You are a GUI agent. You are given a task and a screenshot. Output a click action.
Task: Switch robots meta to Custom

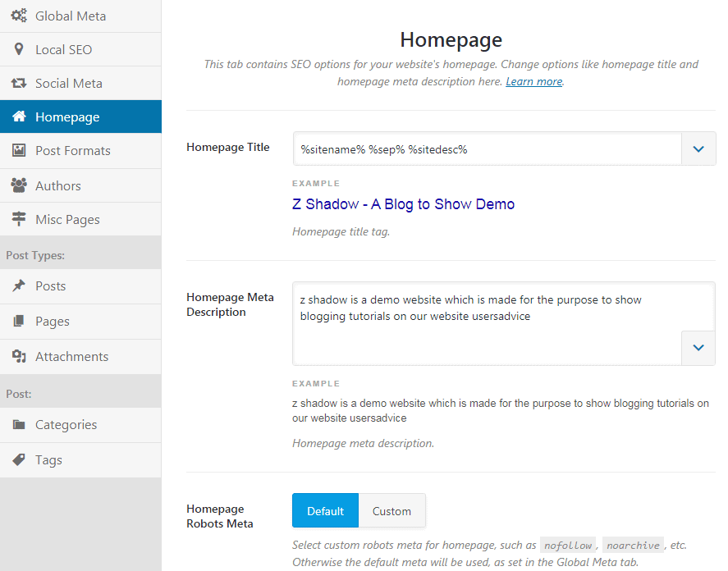(391, 510)
